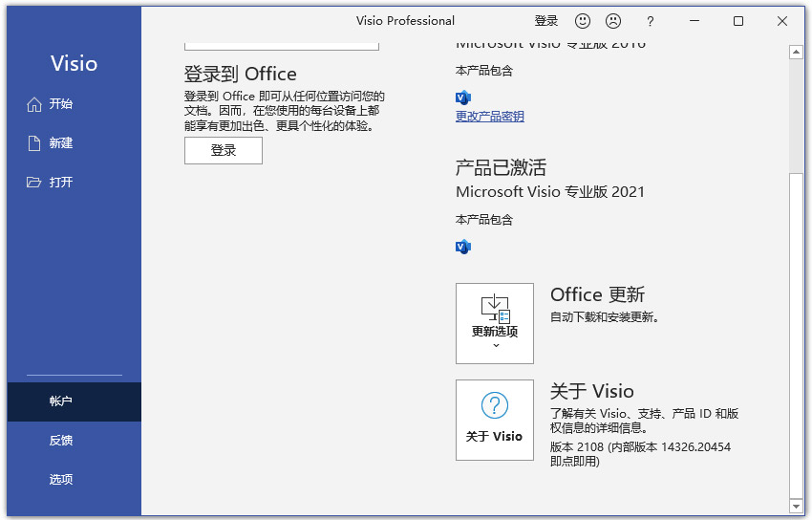Click the 产品已激活 heading
This screenshot has width=812, height=520.
(501, 168)
